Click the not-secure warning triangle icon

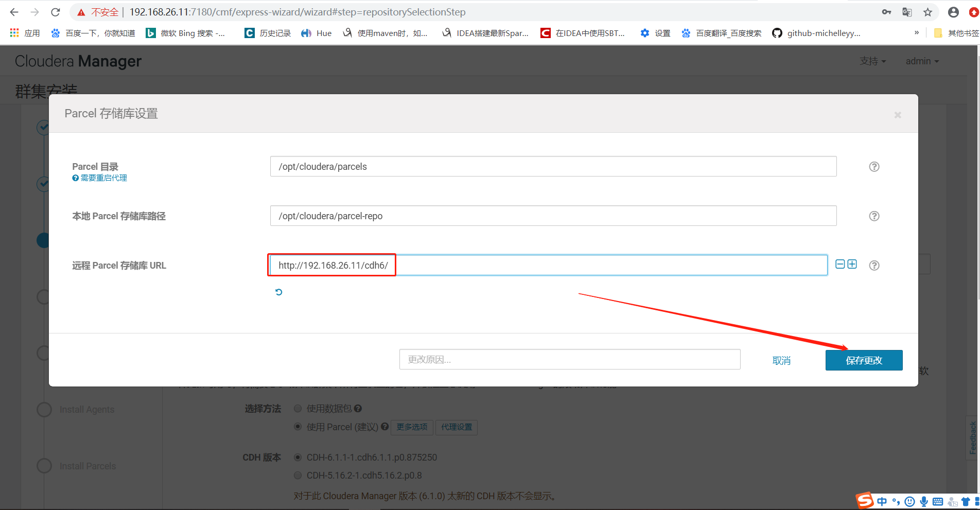point(81,12)
